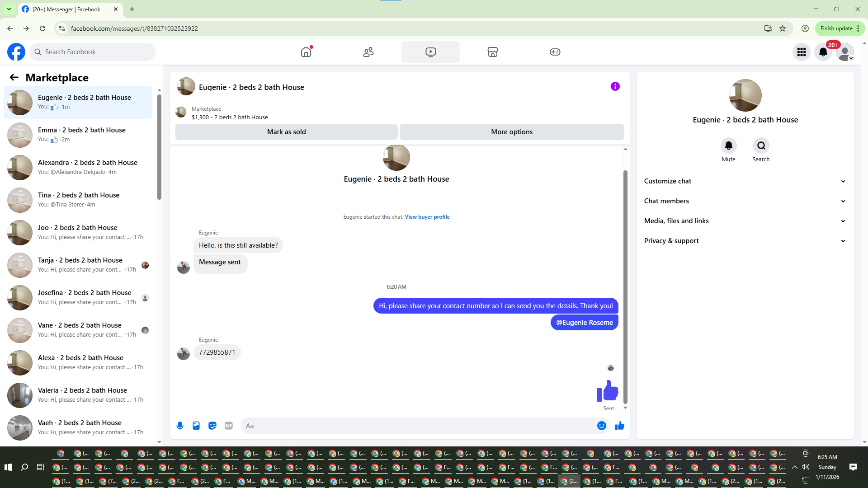Attach a photo with the image icon
Screen dimensions: 868x488
(x=196, y=426)
